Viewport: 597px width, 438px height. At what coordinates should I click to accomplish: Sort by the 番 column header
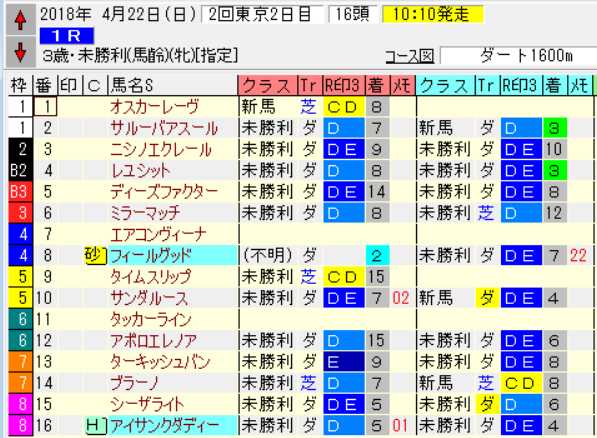(x=45, y=85)
